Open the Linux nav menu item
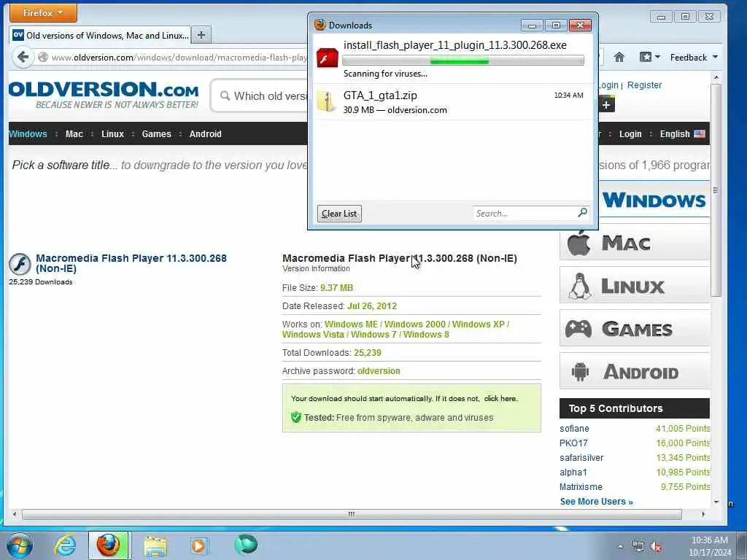747x560 pixels. [112, 134]
